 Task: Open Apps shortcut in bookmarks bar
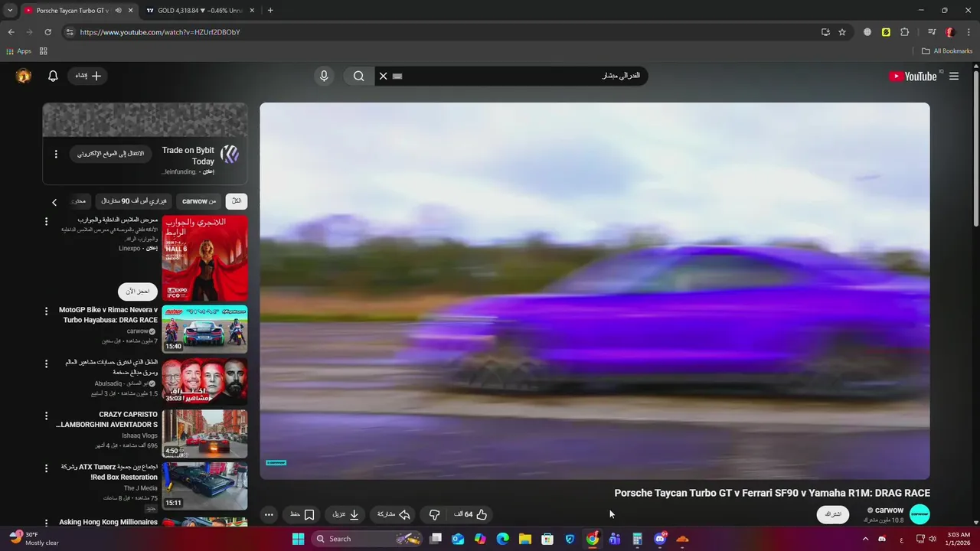(x=18, y=51)
